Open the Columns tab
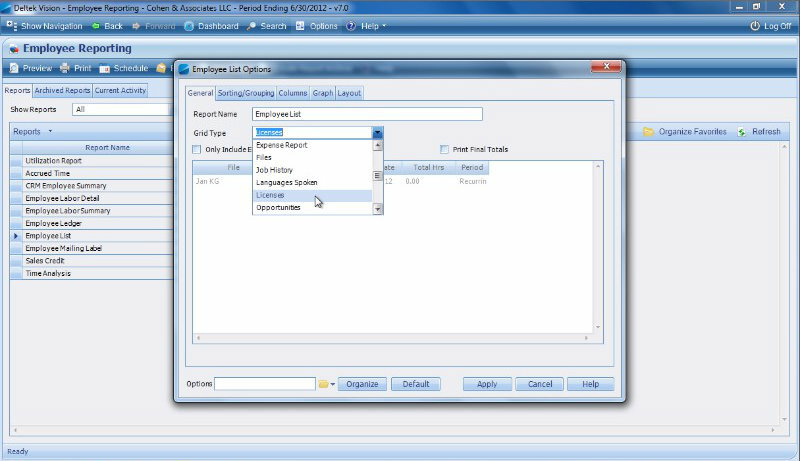The height and width of the screenshot is (461, 800). [292, 93]
